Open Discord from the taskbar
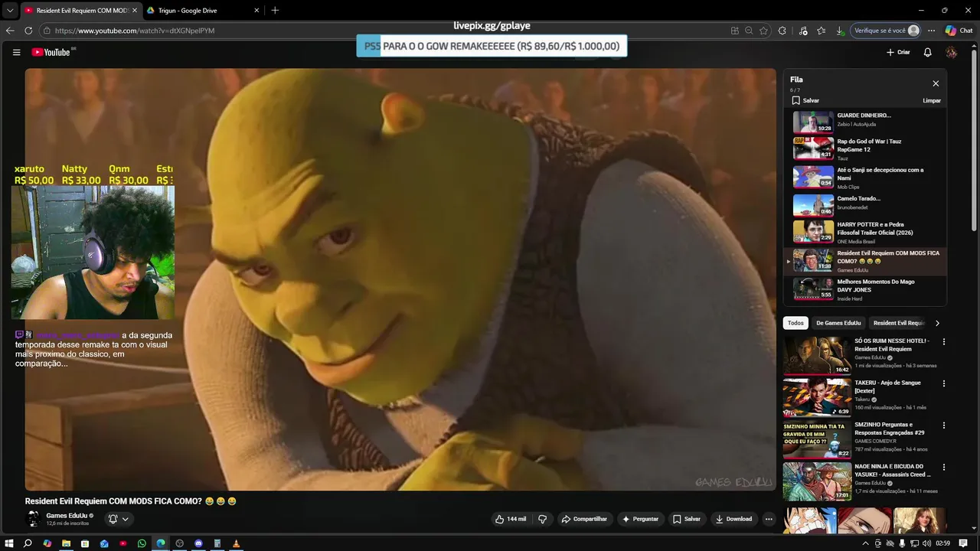The width and height of the screenshot is (980, 551). [199, 543]
